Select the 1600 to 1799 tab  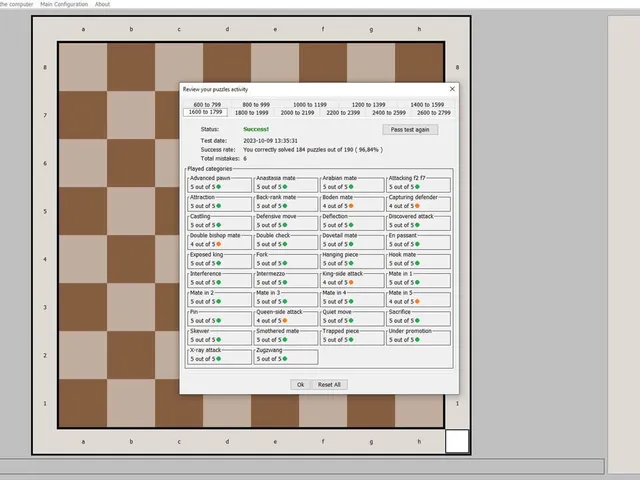[205, 112]
